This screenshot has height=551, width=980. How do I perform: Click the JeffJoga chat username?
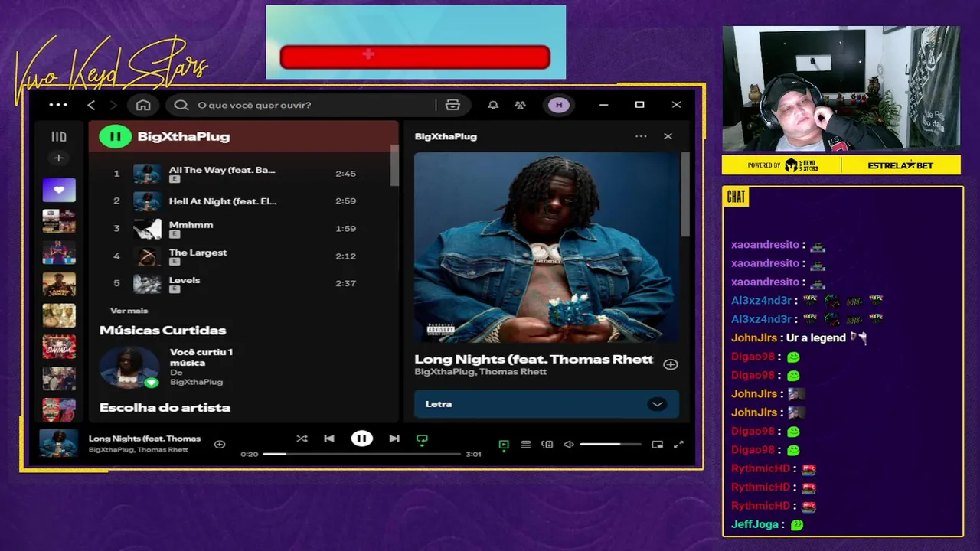[754, 524]
